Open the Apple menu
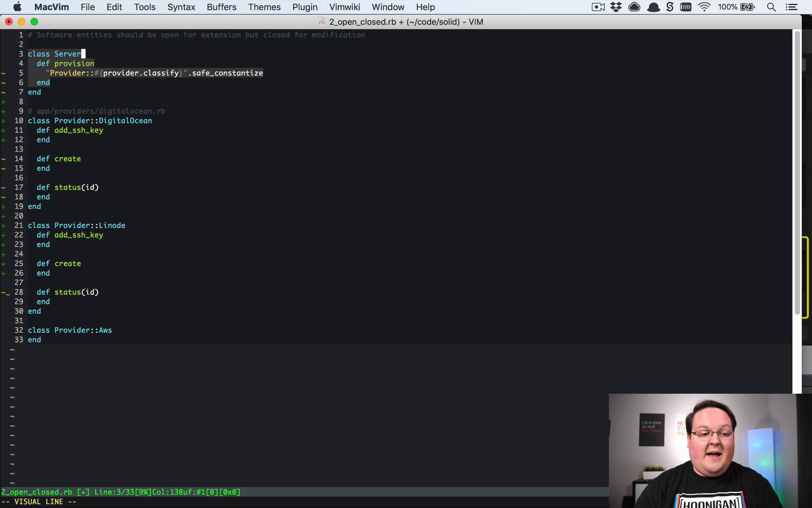The image size is (812, 508). coord(17,7)
